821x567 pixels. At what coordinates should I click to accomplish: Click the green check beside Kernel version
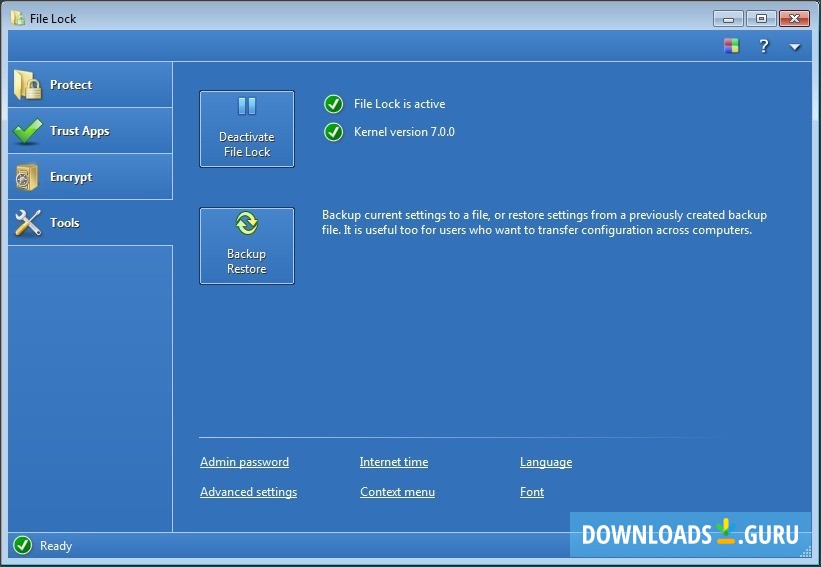[334, 132]
